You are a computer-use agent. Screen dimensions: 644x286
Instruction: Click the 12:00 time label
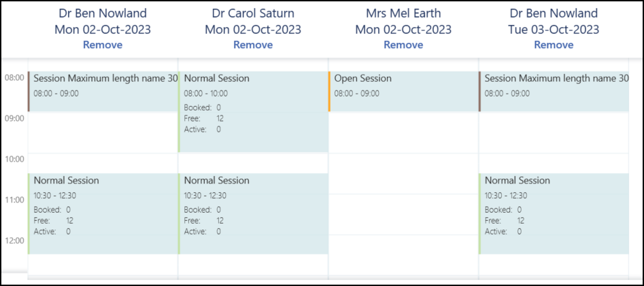(14, 240)
